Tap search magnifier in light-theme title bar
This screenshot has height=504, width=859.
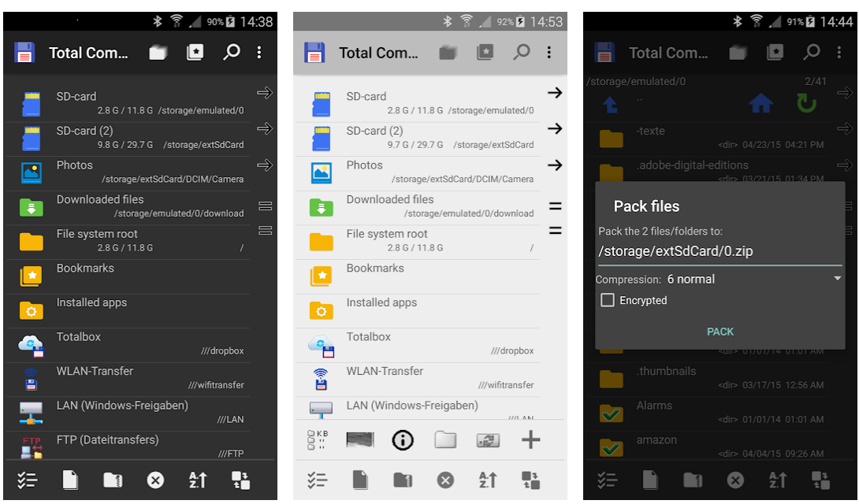522,53
